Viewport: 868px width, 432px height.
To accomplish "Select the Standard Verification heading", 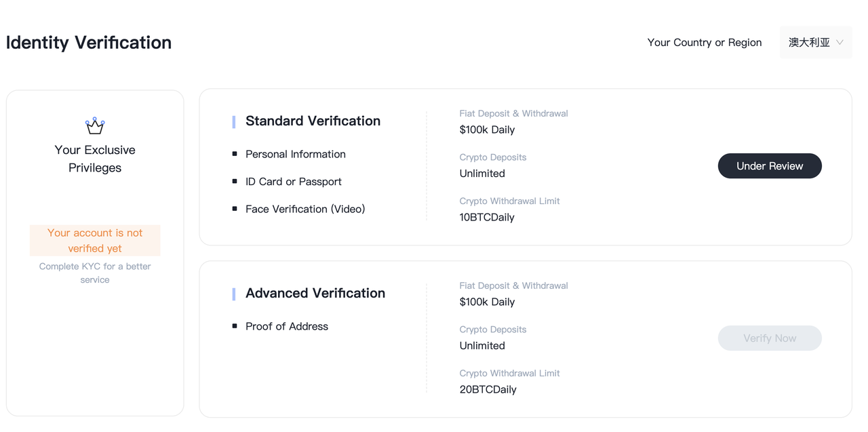I will (313, 121).
